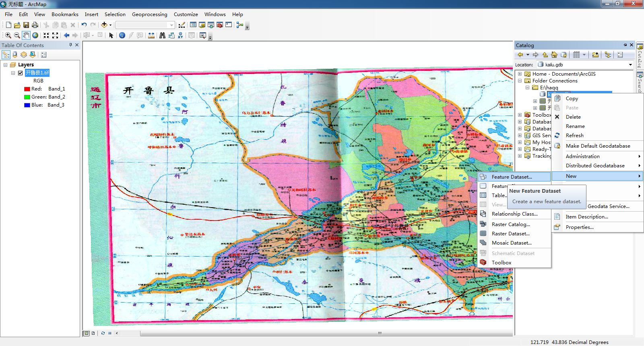Open Catalog view-type dropdown arrow

coord(584,55)
